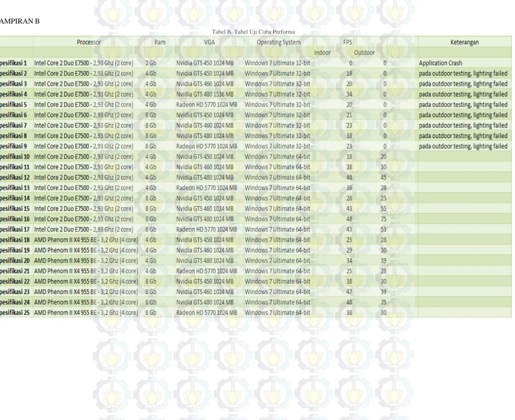Select the Spesifikasi 10 row label

point(15,156)
